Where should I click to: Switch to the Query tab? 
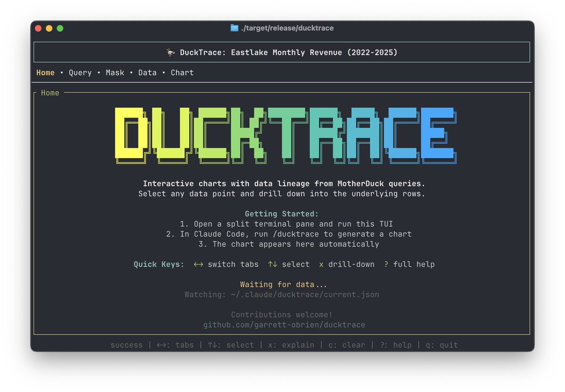pyautogui.click(x=80, y=72)
